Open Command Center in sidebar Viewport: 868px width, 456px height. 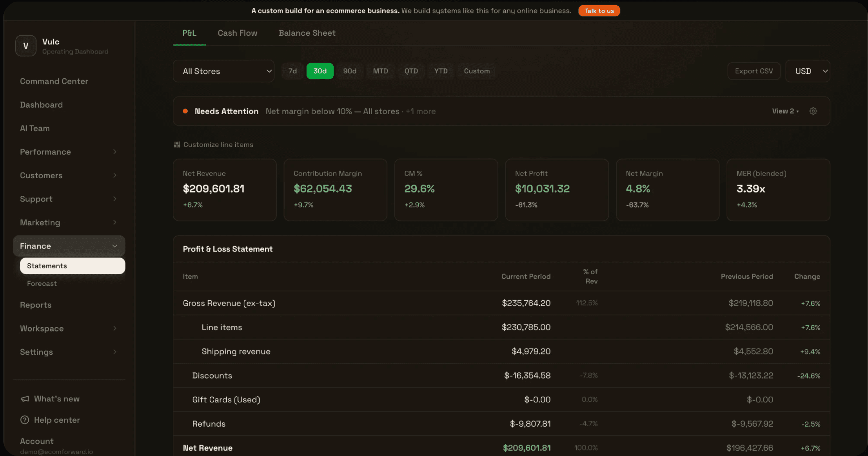coord(54,81)
